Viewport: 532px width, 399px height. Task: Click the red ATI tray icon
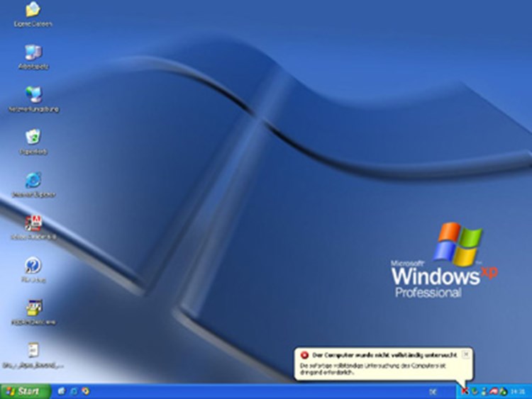[x=493, y=391]
